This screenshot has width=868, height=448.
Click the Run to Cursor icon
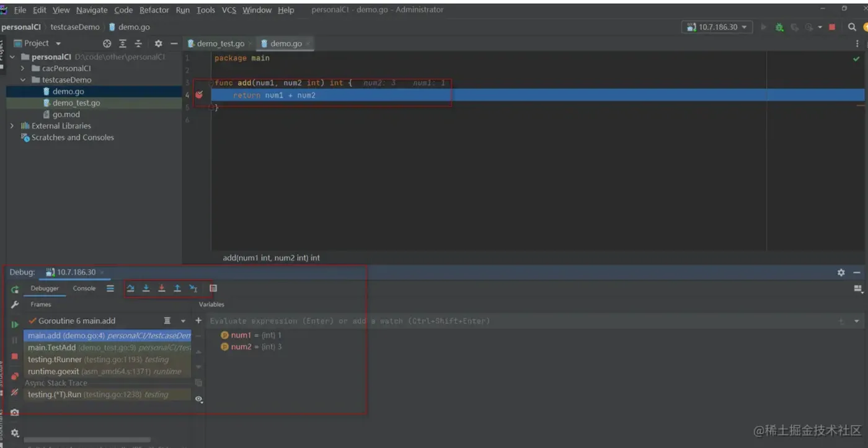(x=193, y=288)
